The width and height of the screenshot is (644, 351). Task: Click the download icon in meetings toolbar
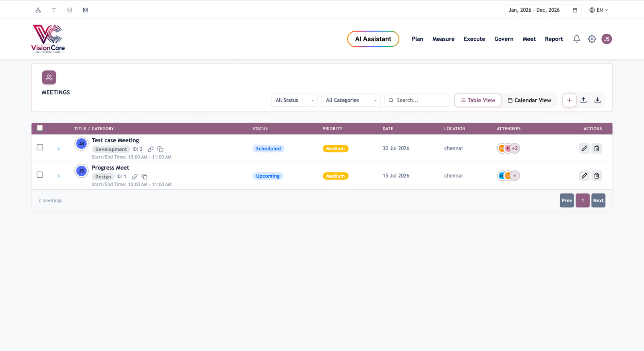coord(598,100)
